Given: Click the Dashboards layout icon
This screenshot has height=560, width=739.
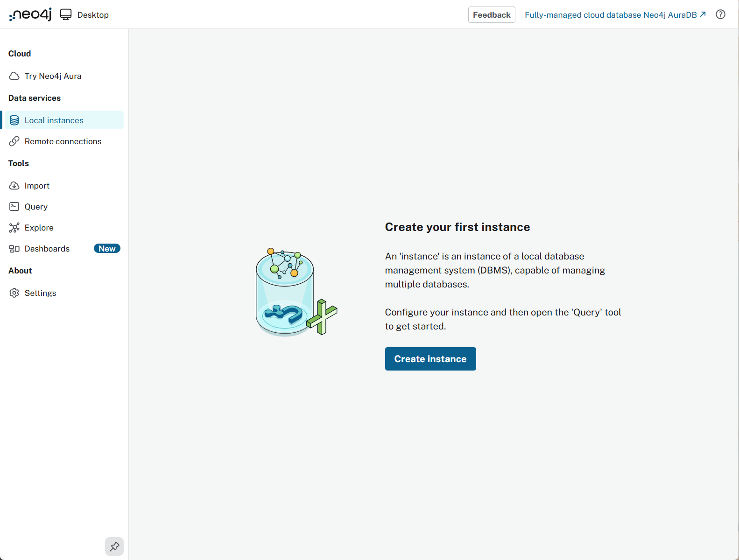Looking at the screenshot, I should [x=14, y=249].
